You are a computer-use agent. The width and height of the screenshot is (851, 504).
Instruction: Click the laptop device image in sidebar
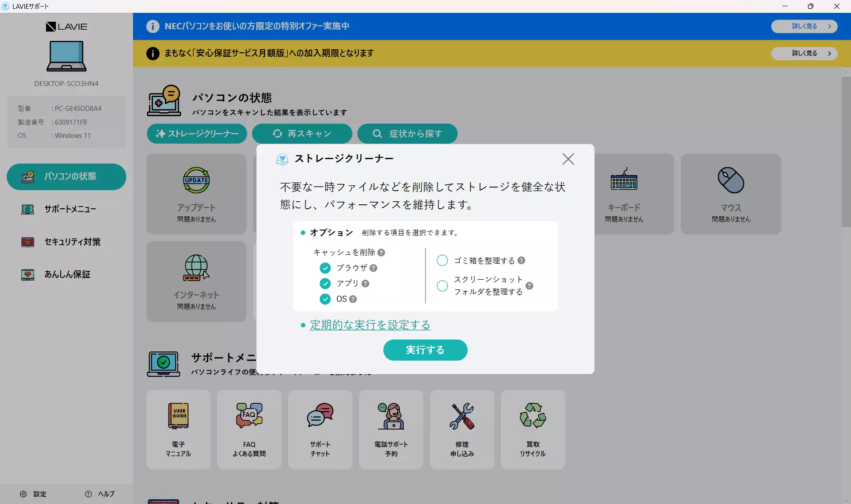66,56
